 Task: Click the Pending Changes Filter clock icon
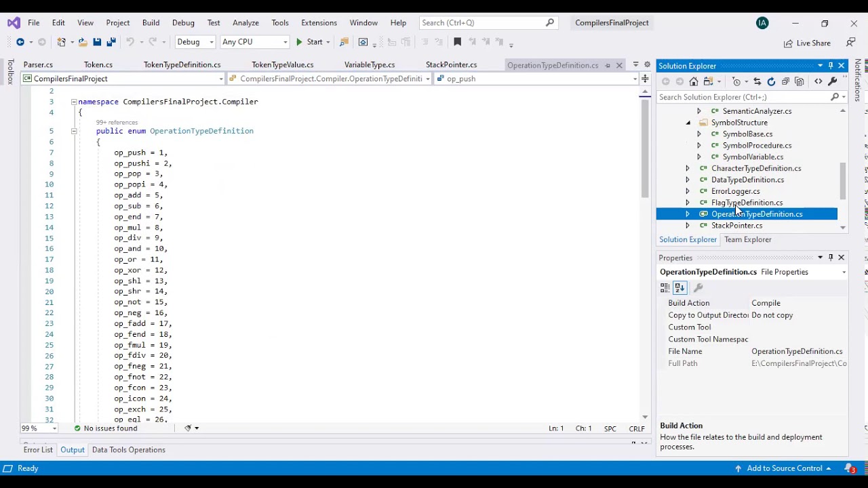point(737,81)
